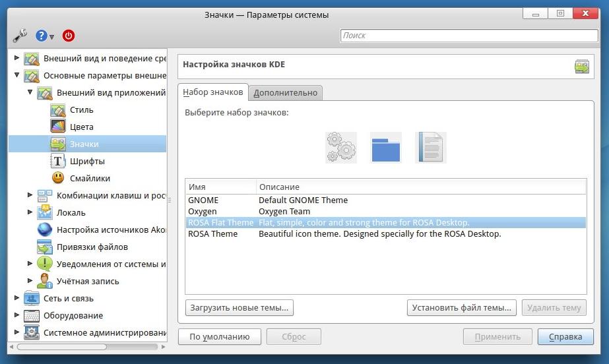Select the Стиль tree item label
The width and height of the screenshot is (609, 364).
(82, 110)
